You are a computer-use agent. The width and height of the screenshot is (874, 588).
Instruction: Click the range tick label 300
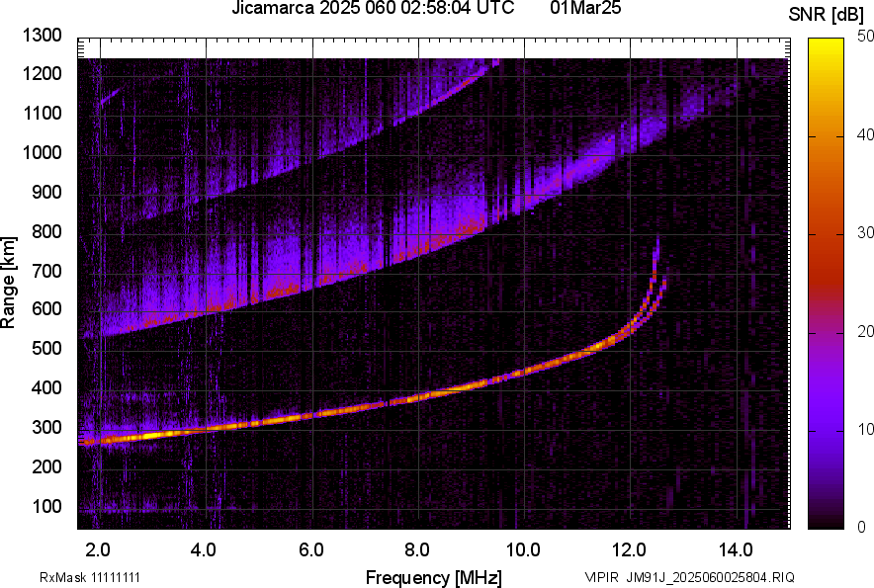(46, 428)
